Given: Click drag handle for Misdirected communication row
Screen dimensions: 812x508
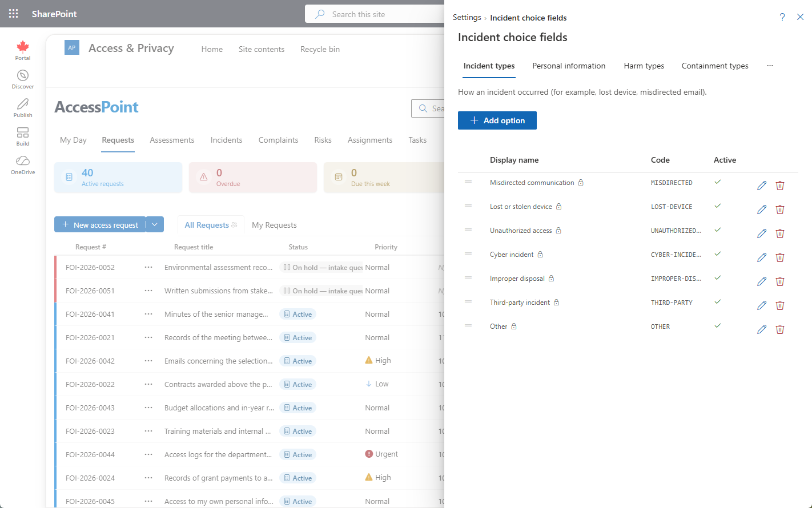Looking at the screenshot, I should coord(468,182).
